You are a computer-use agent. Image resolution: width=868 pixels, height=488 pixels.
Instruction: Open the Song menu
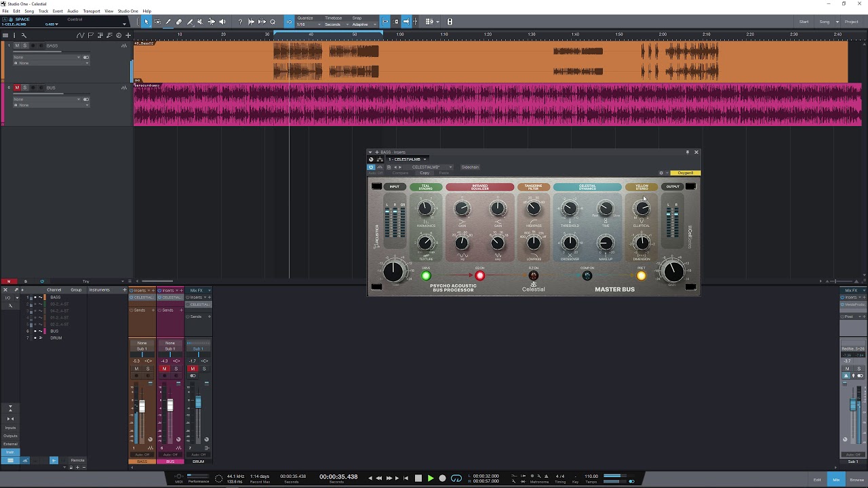coord(29,11)
